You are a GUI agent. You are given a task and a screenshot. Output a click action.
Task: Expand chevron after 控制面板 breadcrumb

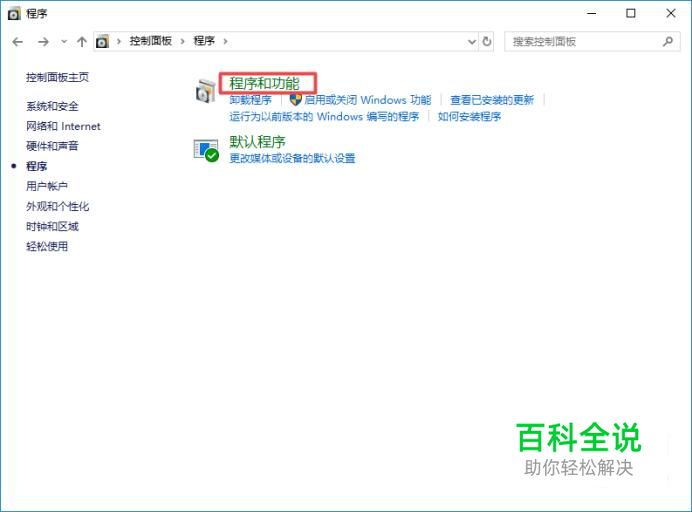tap(182, 41)
